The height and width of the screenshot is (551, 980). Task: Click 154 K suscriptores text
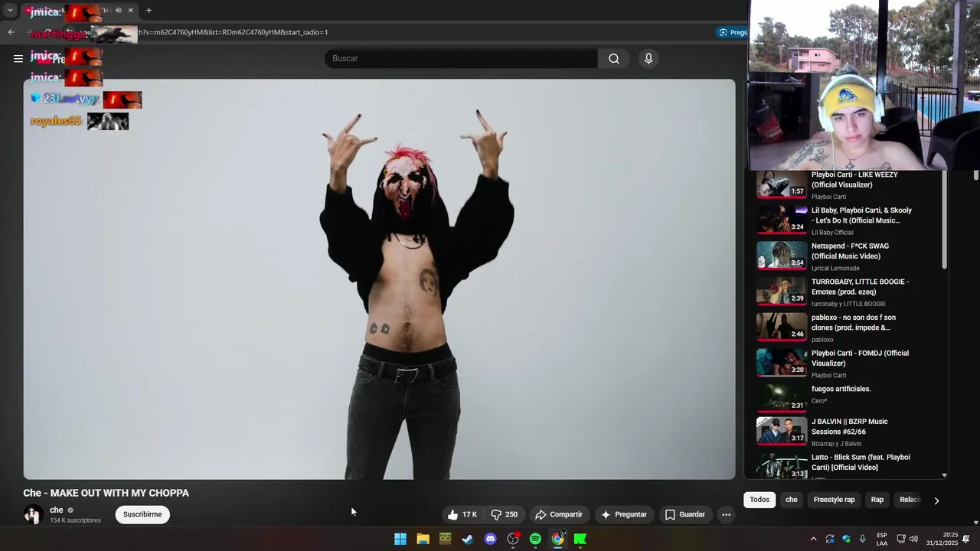[x=75, y=520]
